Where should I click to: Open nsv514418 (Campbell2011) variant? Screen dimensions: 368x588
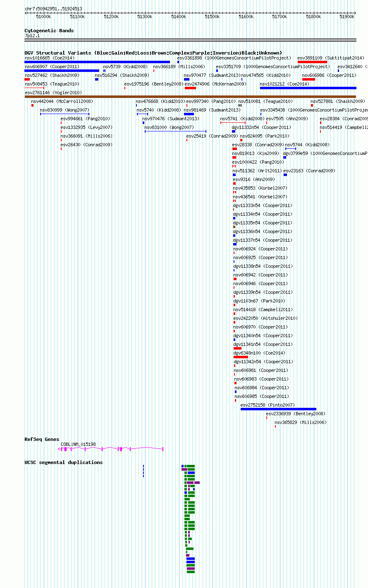pyautogui.click(x=263, y=309)
